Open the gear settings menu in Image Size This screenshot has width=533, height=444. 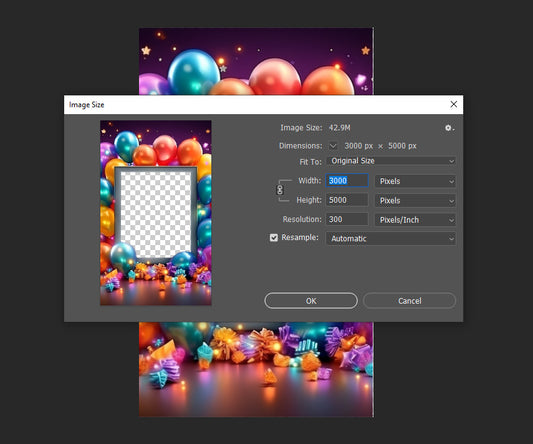tap(449, 128)
